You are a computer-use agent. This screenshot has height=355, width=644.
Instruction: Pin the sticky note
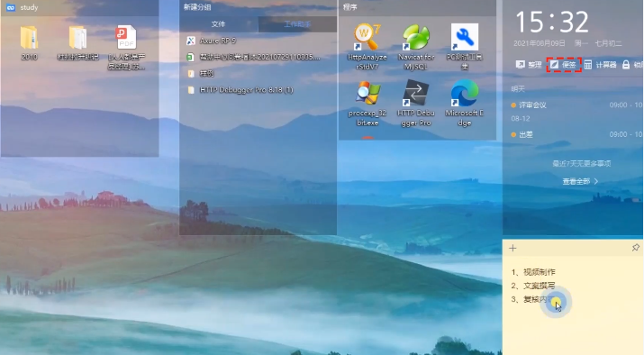tap(635, 248)
